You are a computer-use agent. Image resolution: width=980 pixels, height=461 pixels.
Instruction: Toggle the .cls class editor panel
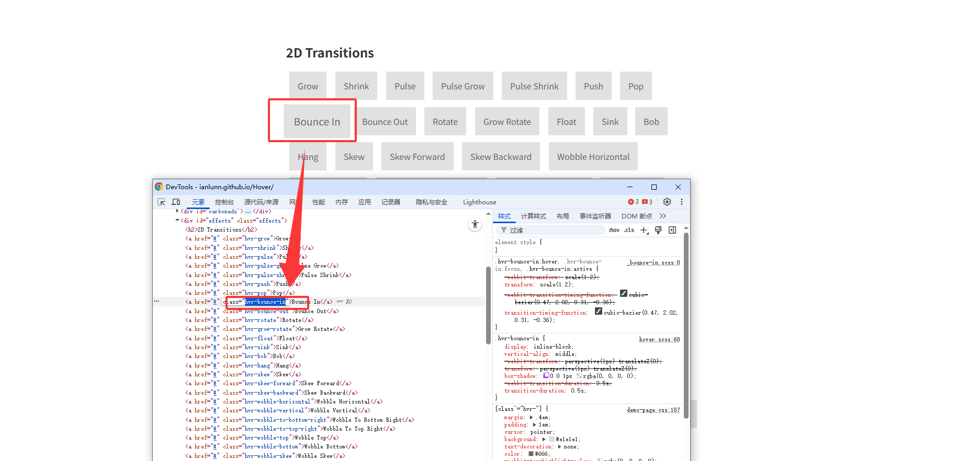(x=629, y=230)
